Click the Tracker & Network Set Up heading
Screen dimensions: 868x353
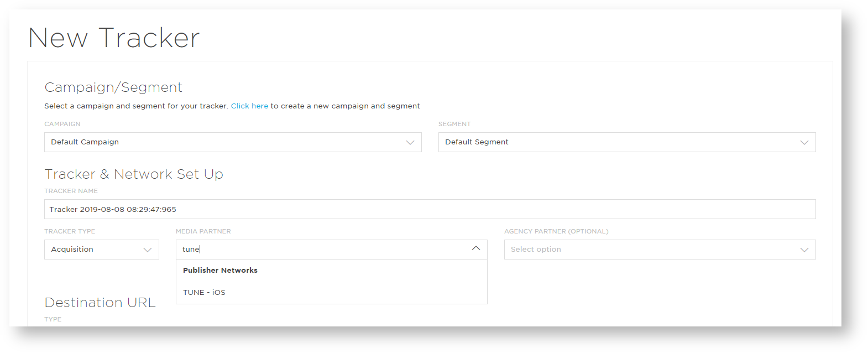(134, 174)
